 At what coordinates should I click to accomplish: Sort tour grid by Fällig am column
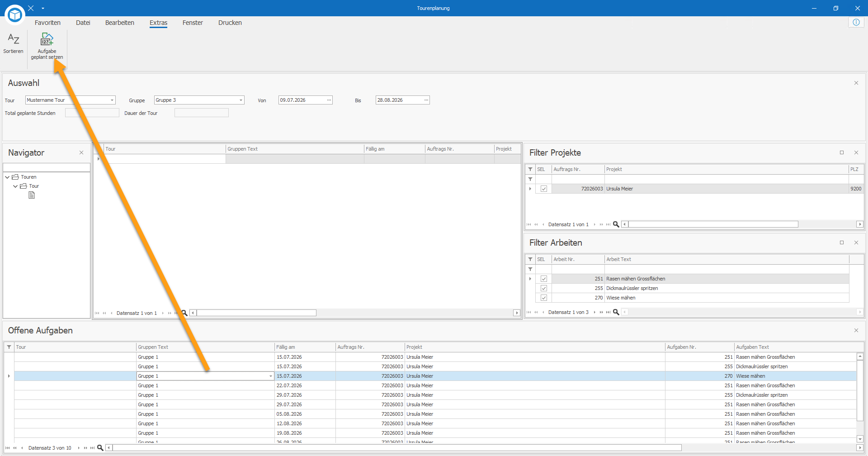click(395, 149)
